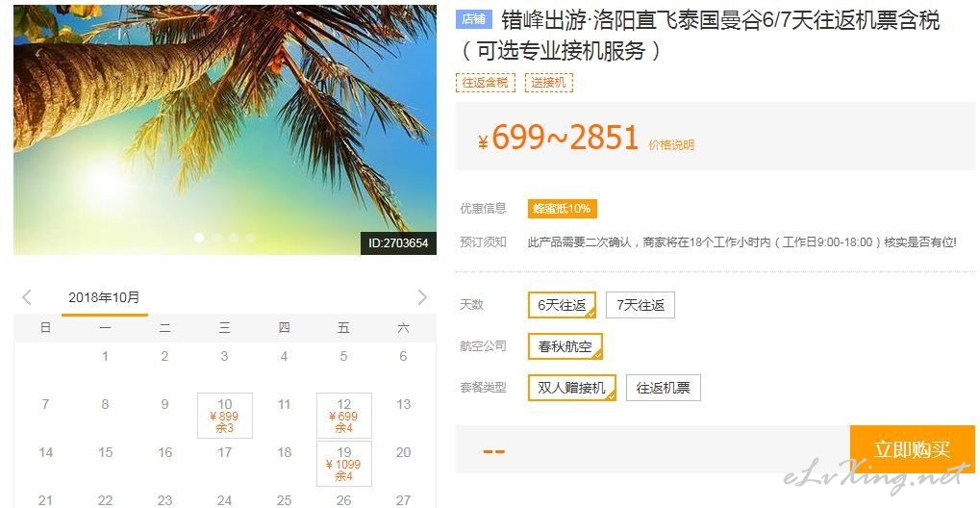The height and width of the screenshot is (508, 980).
Task: Click the 往返含税 tag
Action: pyautogui.click(x=485, y=83)
